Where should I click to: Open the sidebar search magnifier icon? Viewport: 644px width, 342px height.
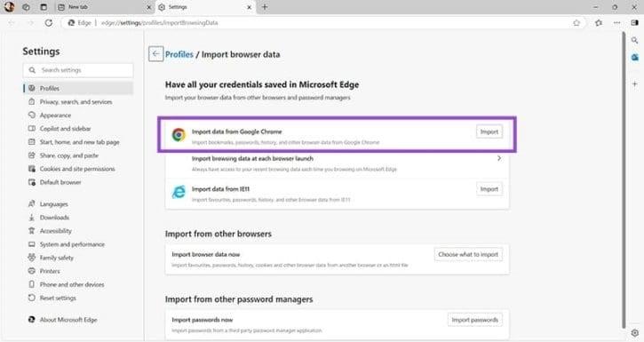point(634,40)
